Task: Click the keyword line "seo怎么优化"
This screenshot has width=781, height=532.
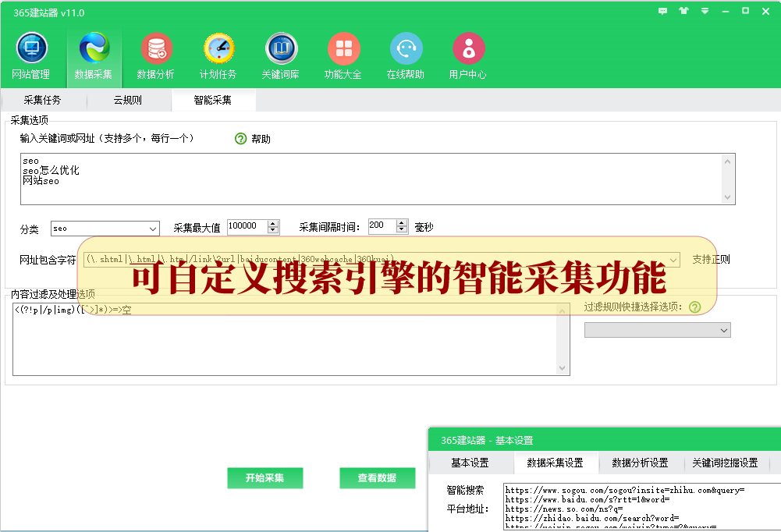Action: click(x=51, y=170)
